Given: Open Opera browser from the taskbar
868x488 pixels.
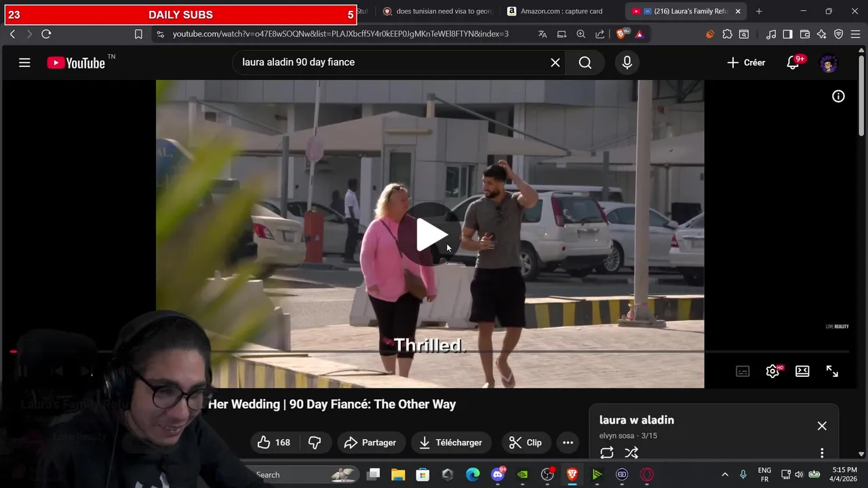Looking at the screenshot, I should point(647,474).
